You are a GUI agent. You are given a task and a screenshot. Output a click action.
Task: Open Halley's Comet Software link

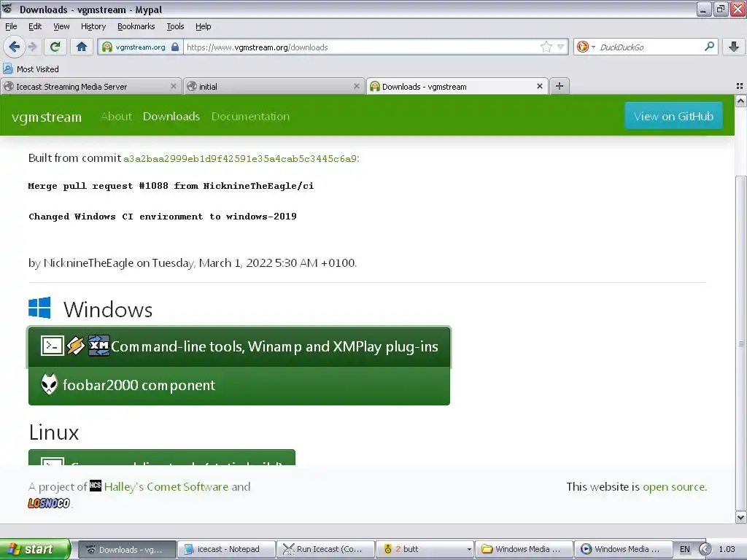click(166, 486)
